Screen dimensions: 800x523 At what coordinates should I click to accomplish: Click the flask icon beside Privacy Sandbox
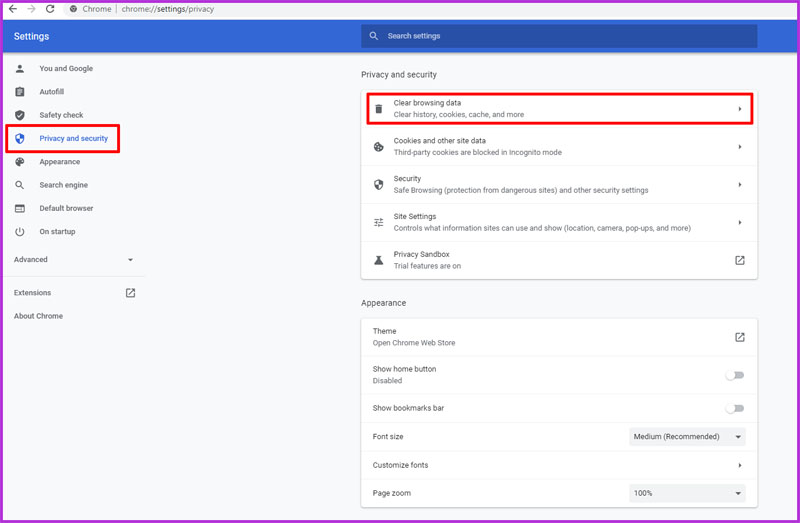tap(379, 260)
